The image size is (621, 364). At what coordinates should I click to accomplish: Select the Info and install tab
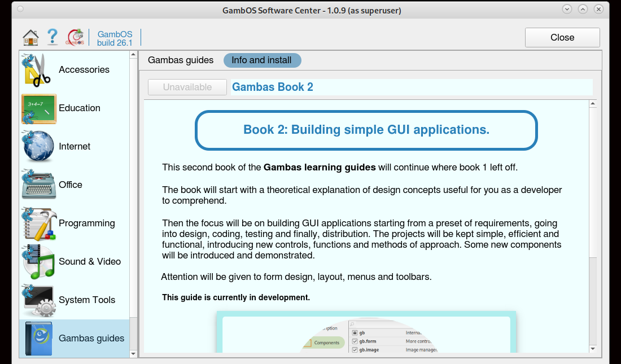click(261, 60)
